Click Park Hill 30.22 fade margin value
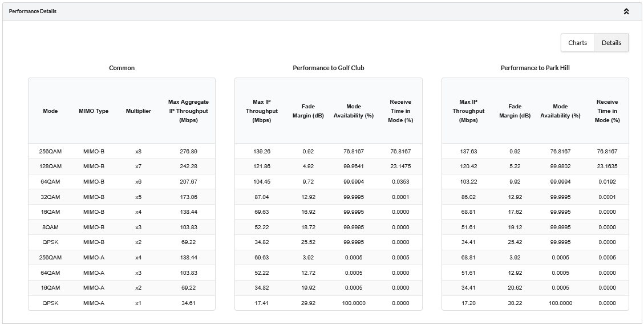The width and height of the screenshot is (644, 325). point(515,303)
